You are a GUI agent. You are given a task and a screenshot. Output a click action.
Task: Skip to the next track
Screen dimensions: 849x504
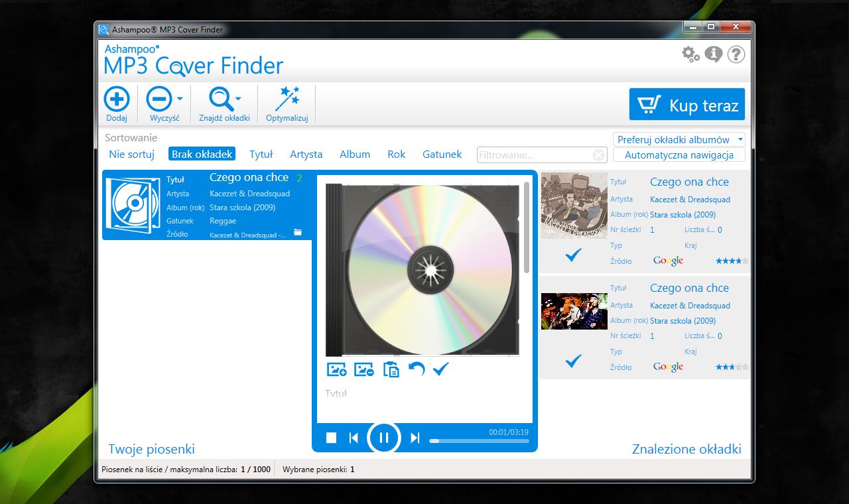pos(415,438)
